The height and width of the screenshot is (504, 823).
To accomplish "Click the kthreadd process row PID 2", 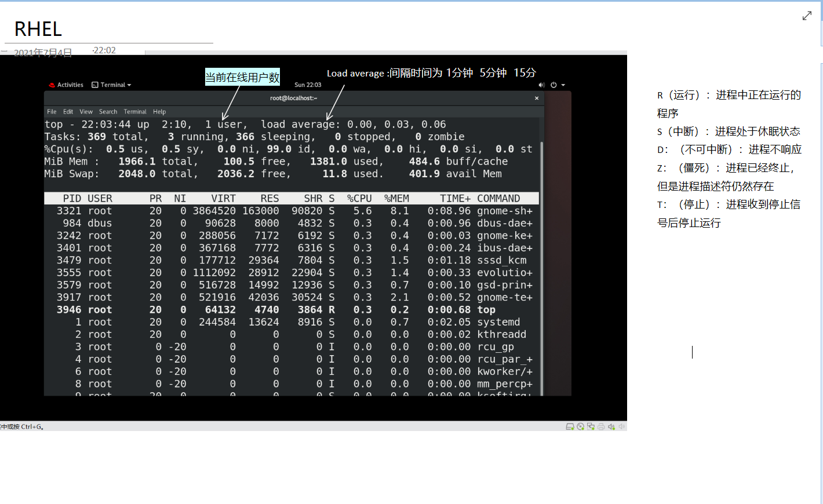I will [x=292, y=334].
